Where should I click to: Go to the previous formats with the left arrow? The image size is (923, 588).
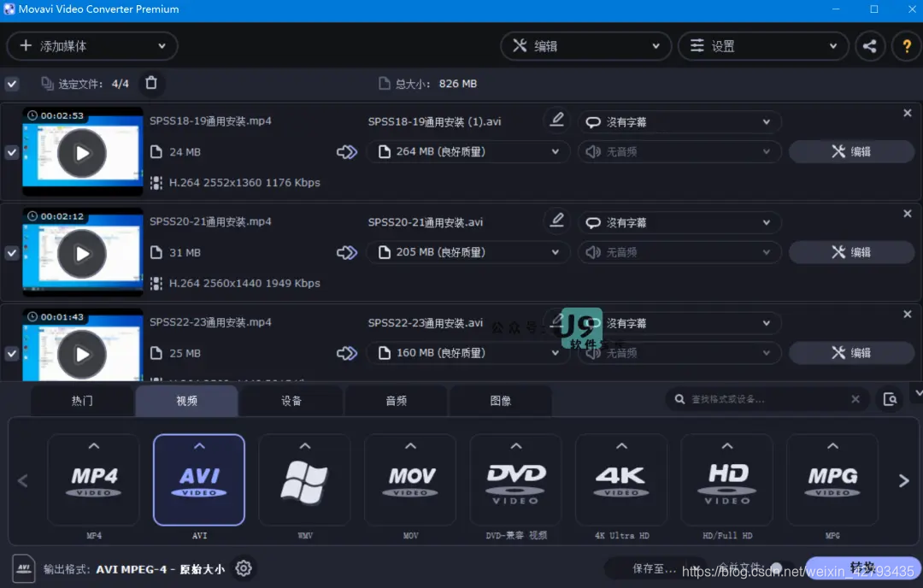pos(23,481)
